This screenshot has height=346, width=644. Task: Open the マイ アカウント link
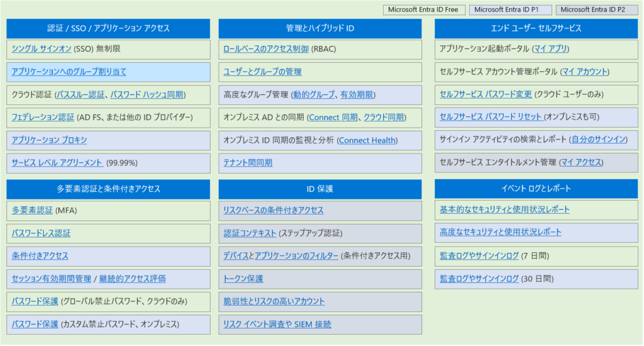click(585, 72)
